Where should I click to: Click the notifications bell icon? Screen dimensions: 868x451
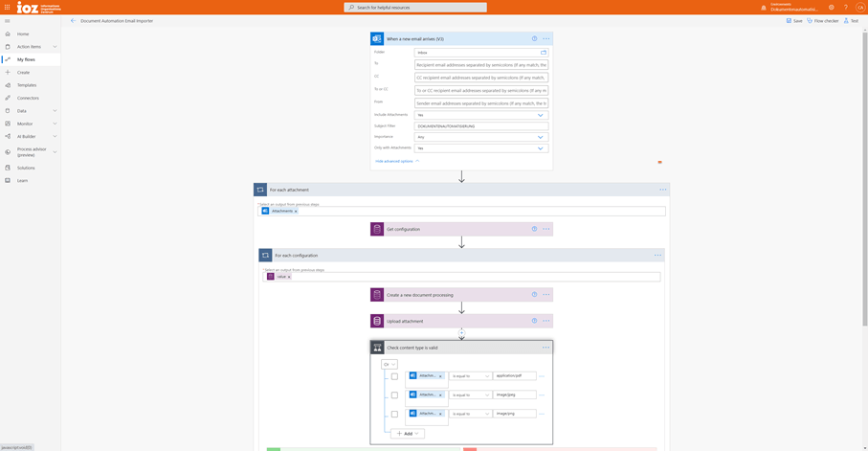pyautogui.click(x=764, y=8)
